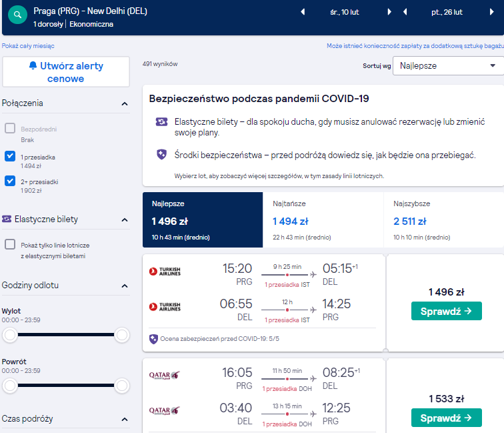Uncheck the 2+ przesiadki checkbox
504x433 pixels.
(10, 181)
